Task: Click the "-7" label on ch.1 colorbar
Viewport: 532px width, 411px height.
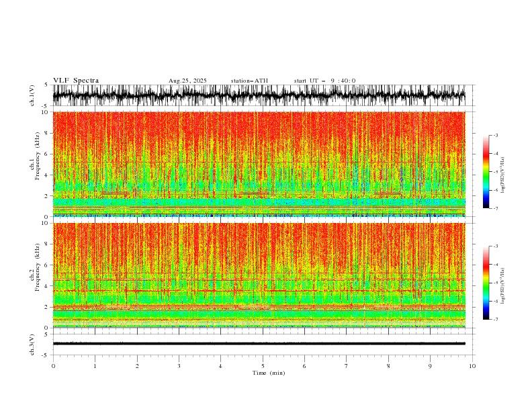Action: [x=496, y=208]
